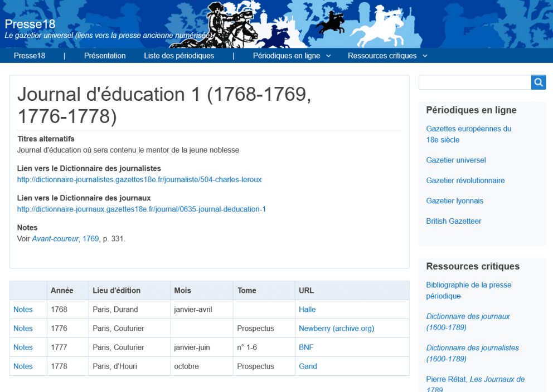Open Ressources critiques nav menu
Image resolution: width=553 pixels, height=392 pixels.
coord(382,56)
